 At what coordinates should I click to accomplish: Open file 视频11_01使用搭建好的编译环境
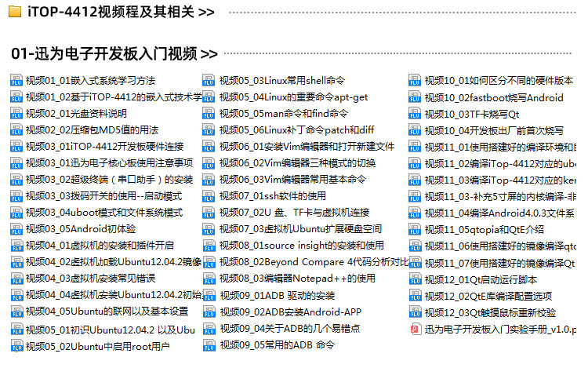point(501,147)
